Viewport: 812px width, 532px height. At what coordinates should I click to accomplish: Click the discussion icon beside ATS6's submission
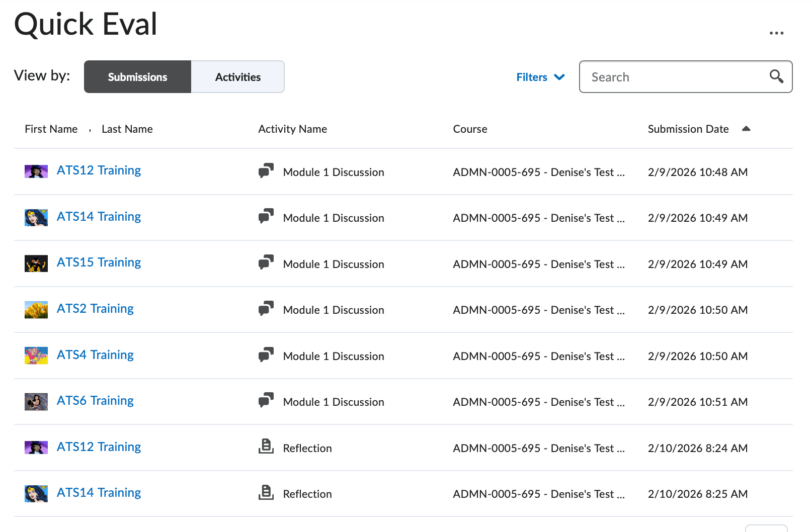(x=266, y=400)
